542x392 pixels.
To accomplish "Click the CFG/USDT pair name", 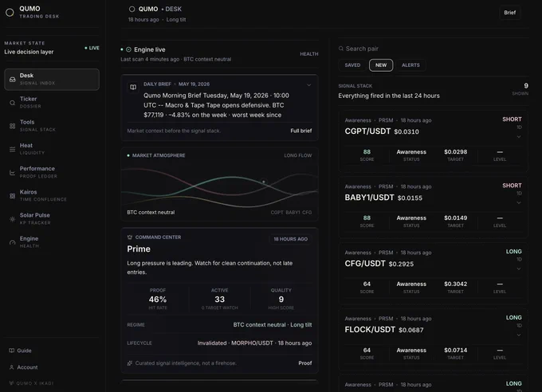I will tap(365, 264).
